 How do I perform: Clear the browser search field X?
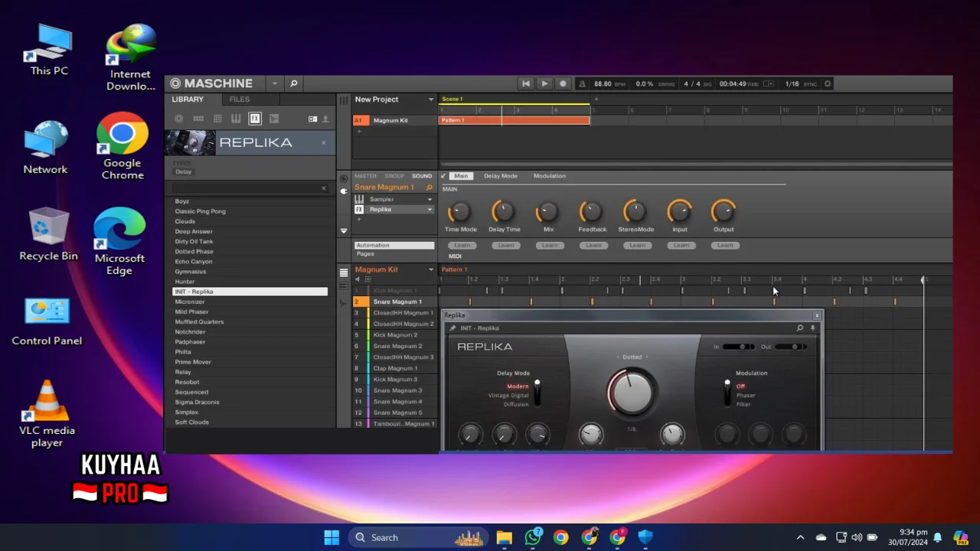[x=323, y=188]
